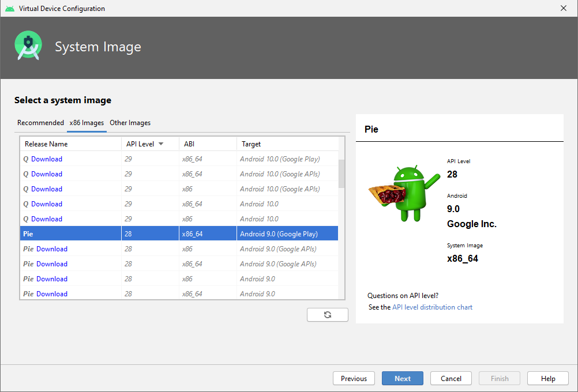578x392 pixels.
Task: Open the Other Images tab
Action: 130,123
